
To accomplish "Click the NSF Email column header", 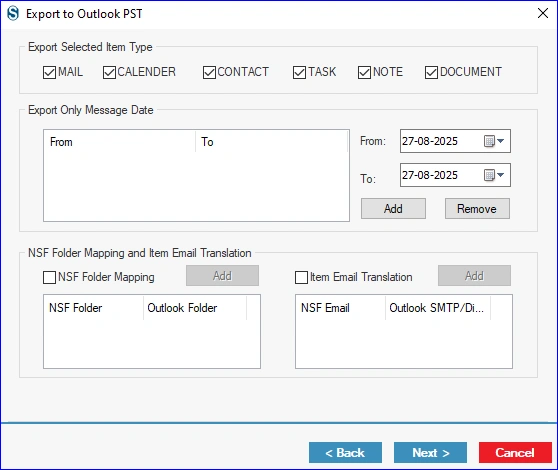I will 341,308.
